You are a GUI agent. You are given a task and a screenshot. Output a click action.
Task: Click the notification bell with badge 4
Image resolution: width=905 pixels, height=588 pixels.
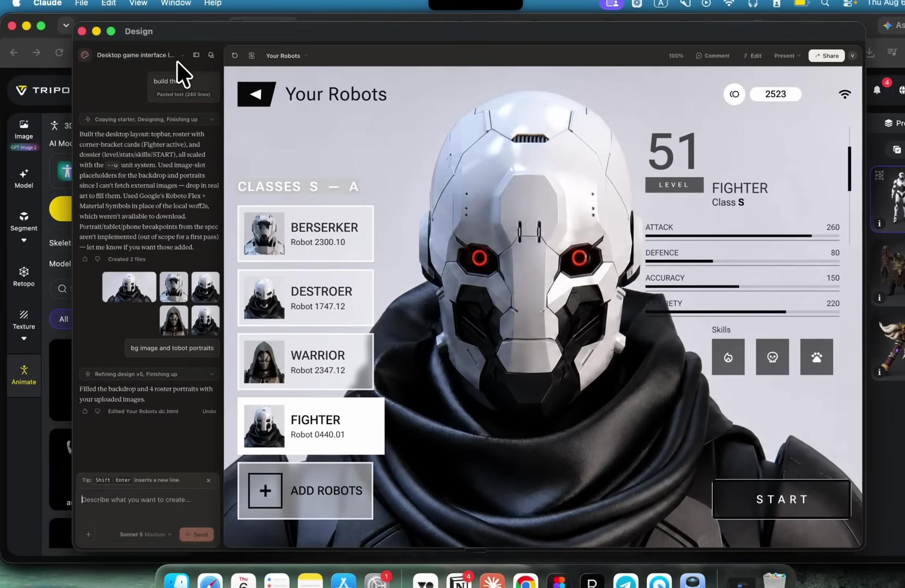877,90
